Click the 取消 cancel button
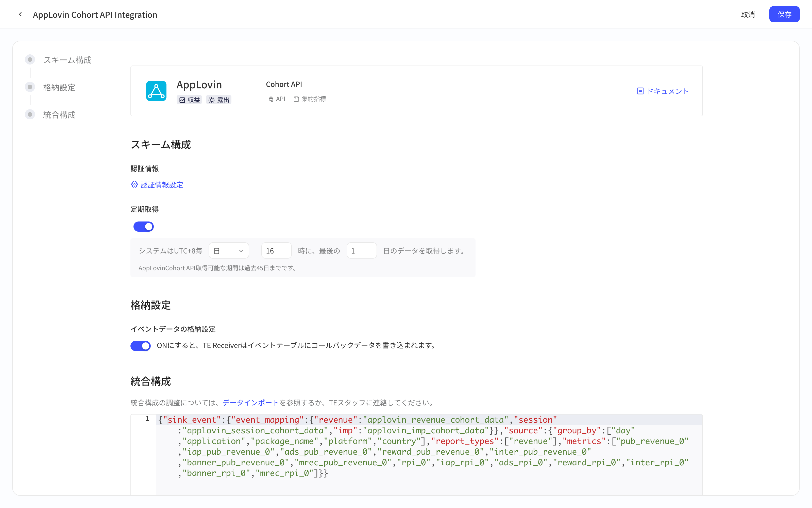The width and height of the screenshot is (812, 508). [748, 14]
